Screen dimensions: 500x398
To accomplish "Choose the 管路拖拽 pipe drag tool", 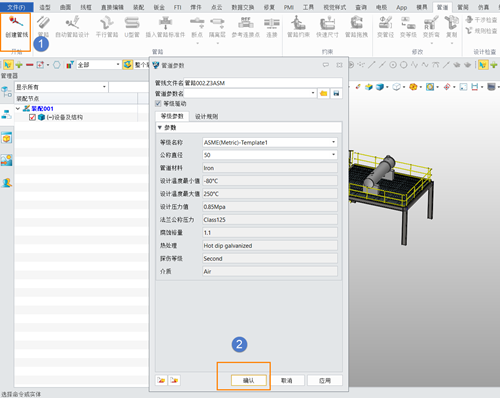I will coord(356,27).
